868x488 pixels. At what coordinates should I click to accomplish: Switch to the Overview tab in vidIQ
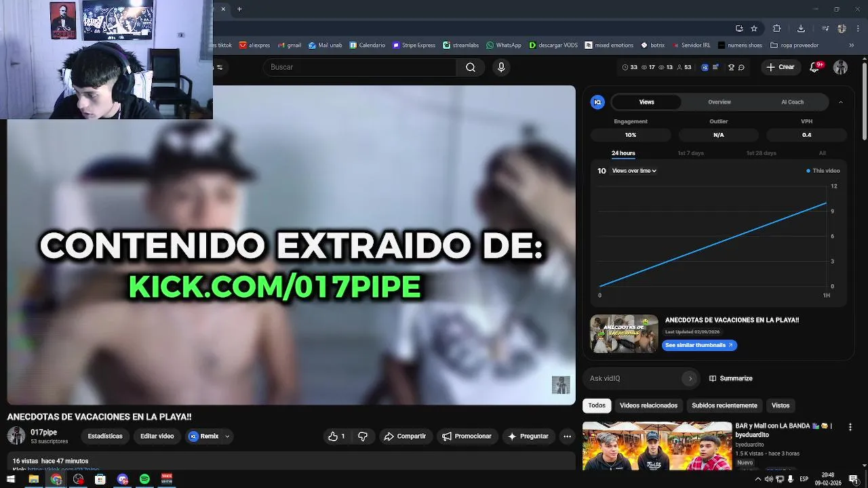tap(719, 102)
